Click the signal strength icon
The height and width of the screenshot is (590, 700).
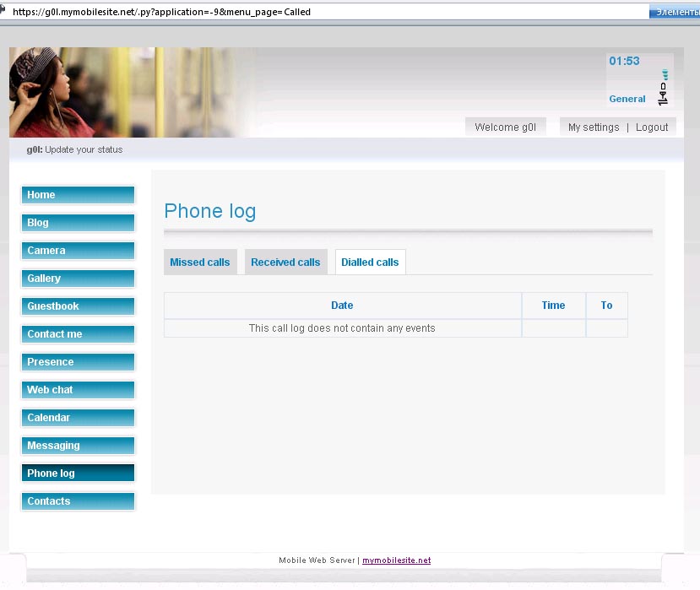(665, 74)
